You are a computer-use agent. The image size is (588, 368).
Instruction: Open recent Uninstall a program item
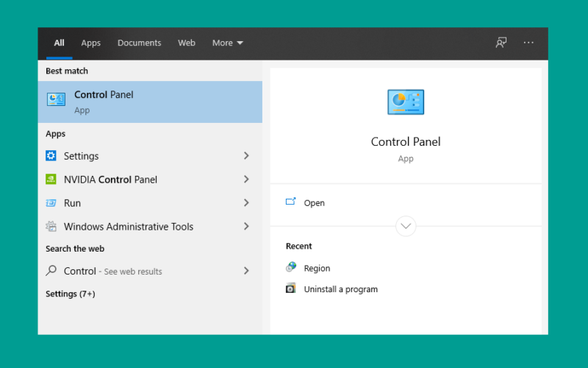click(x=340, y=289)
